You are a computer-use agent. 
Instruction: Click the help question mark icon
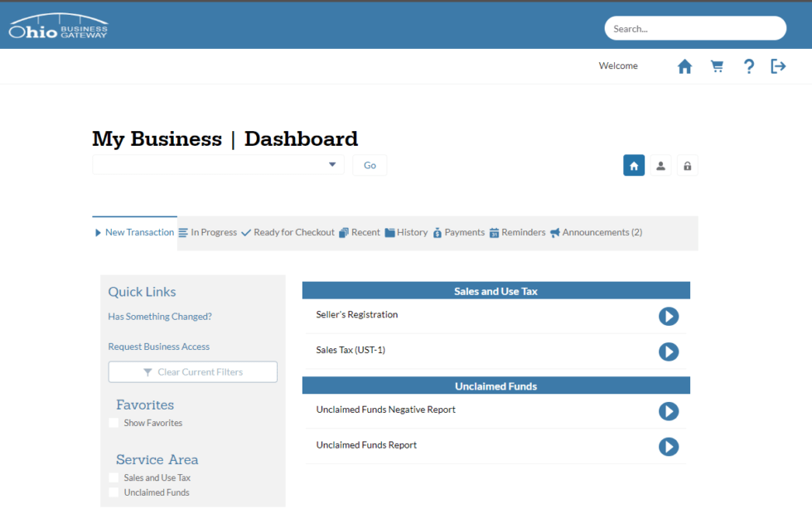[x=748, y=66]
